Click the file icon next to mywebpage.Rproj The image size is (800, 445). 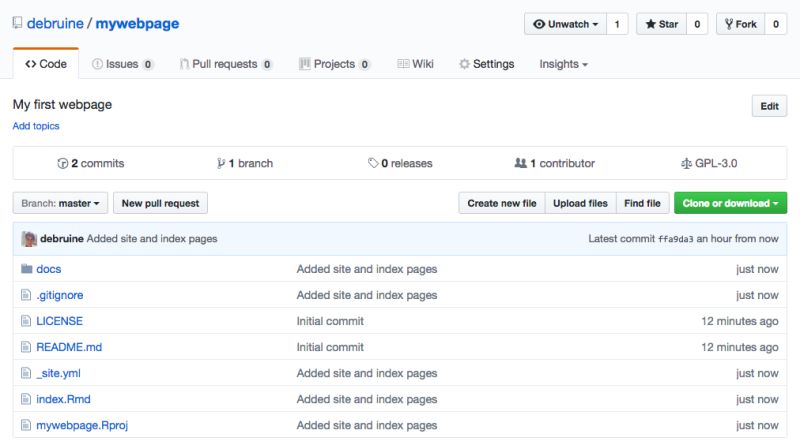[x=26, y=425]
